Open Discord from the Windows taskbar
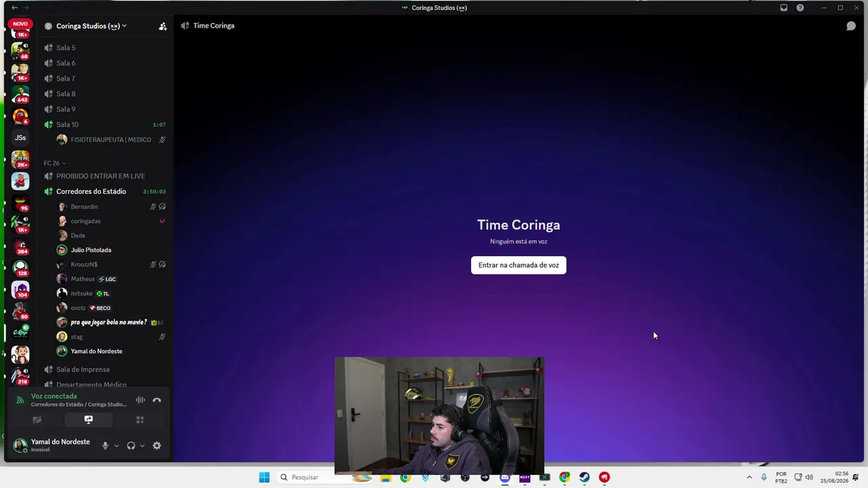 [505, 477]
